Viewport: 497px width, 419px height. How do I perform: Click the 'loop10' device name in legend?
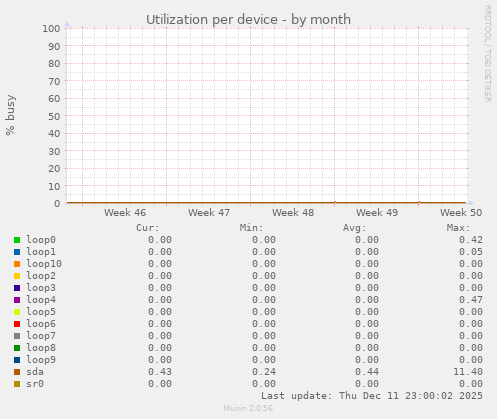coord(44,264)
